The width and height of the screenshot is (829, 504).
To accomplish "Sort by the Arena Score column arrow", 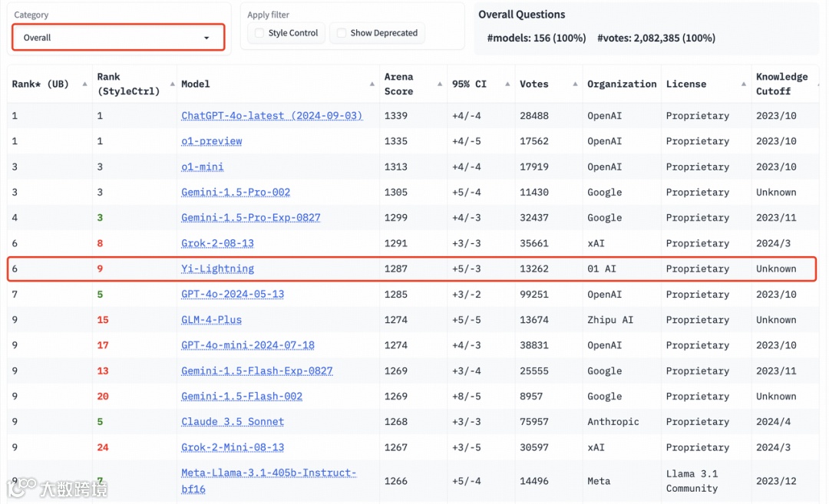I will pos(440,84).
